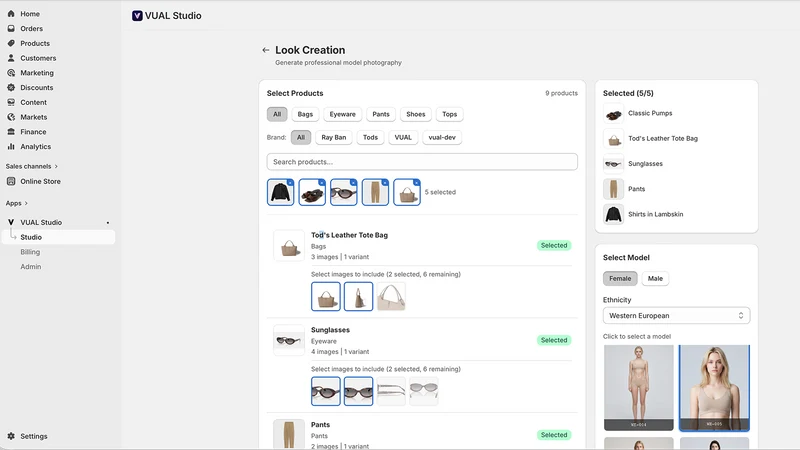Viewport: 800px width, 450px height.
Task: Select first tote bag image
Action: (326, 296)
